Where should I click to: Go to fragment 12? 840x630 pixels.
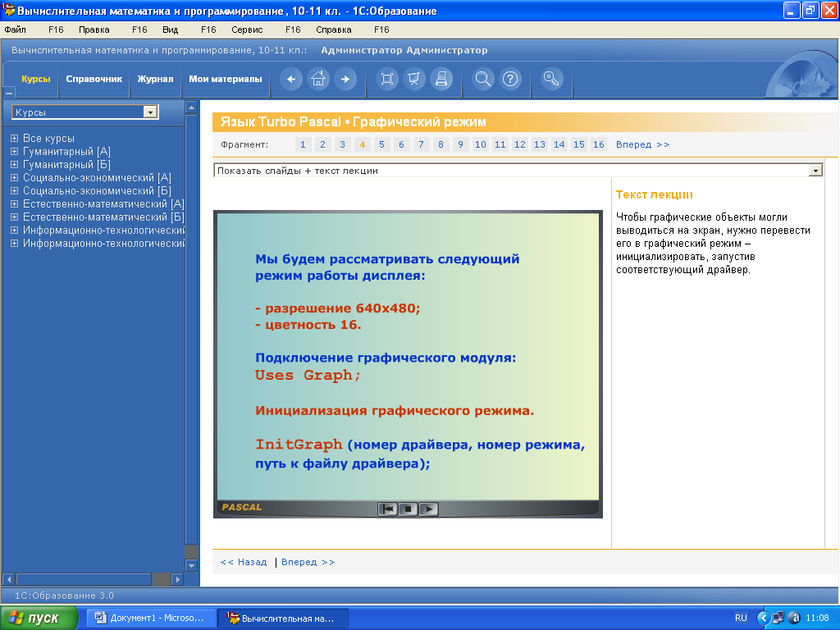point(519,144)
